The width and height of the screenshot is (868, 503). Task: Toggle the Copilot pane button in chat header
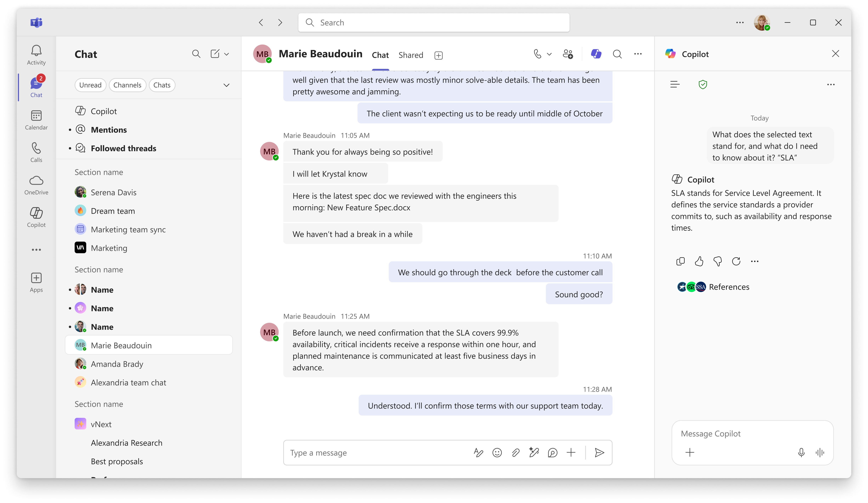[596, 54]
